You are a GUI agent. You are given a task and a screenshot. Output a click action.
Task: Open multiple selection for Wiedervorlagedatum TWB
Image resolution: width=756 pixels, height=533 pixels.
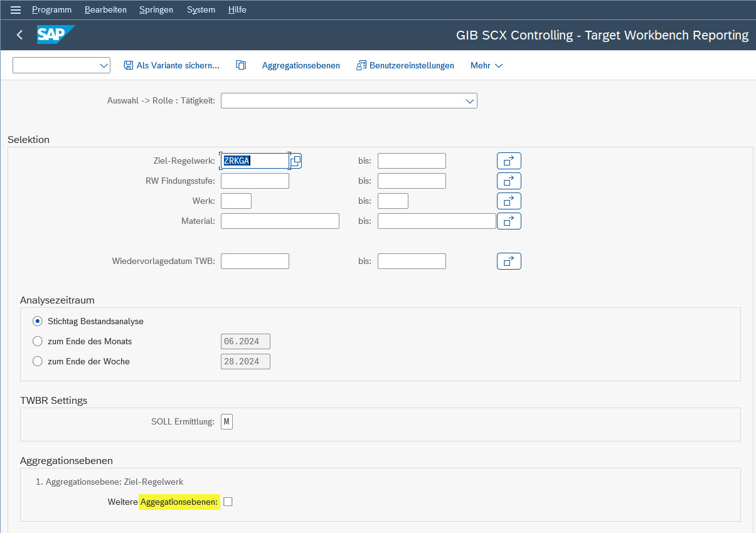(x=509, y=261)
